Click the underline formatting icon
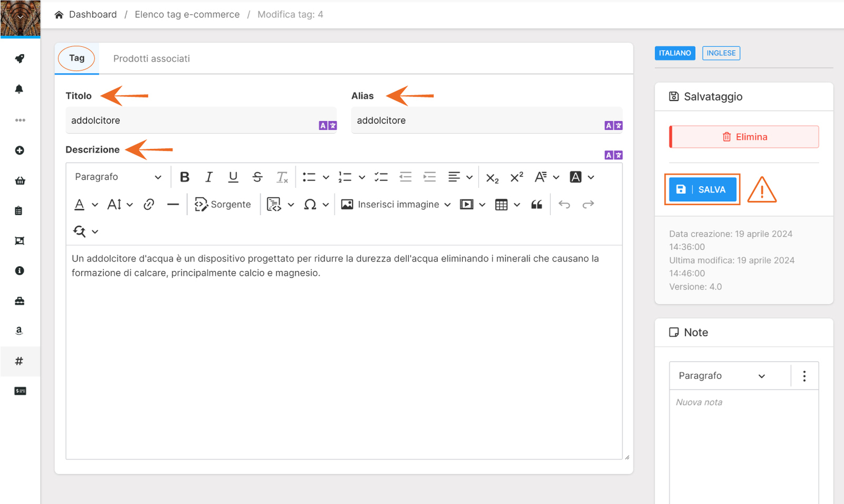844x504 pixels. tap(233, 177)
